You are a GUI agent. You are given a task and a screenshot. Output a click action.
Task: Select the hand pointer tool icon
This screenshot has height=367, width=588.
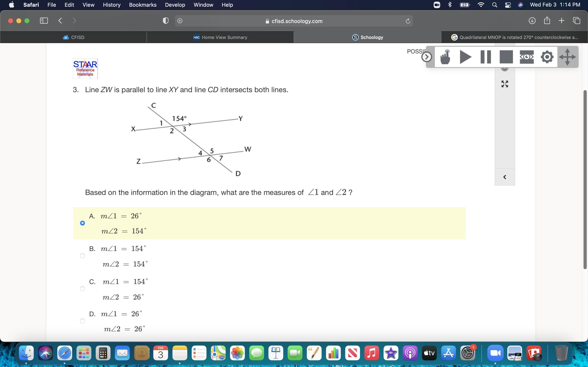445,57
